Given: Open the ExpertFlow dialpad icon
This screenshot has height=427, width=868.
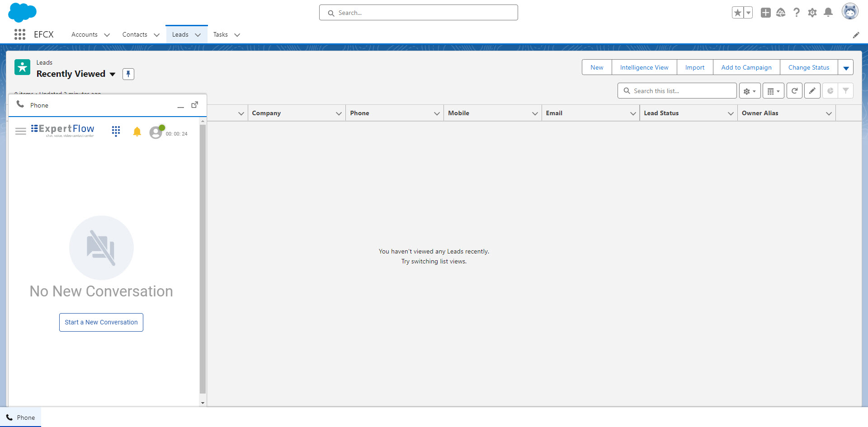Looking at the screenshot, I should [x=116, y=131].
